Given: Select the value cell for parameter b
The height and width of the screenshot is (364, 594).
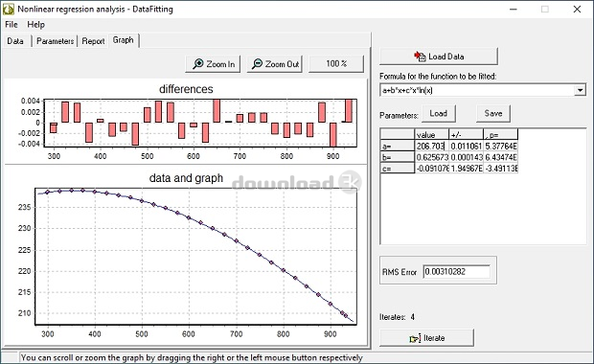Looking at the screenshot, I should pos(432,157).
